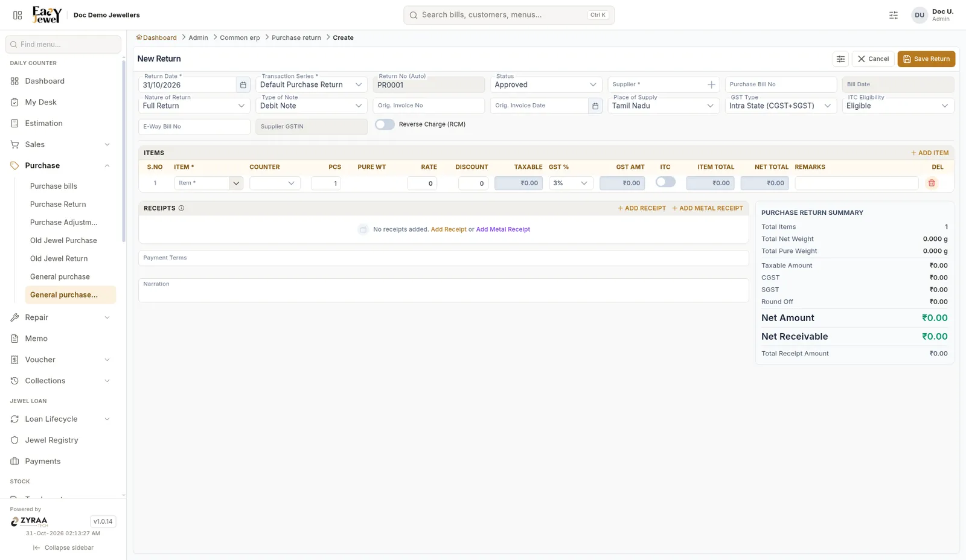Open Payments in sidebar

[x=63, y=461]
